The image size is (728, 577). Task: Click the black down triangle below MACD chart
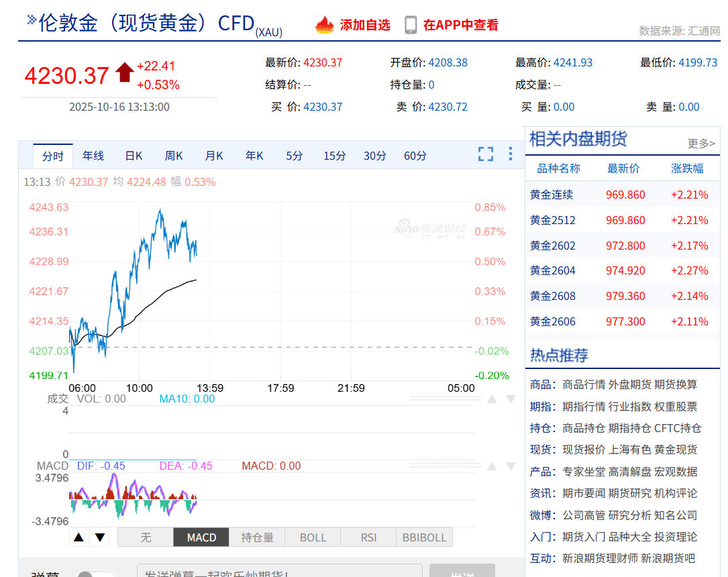coord(100,537)
